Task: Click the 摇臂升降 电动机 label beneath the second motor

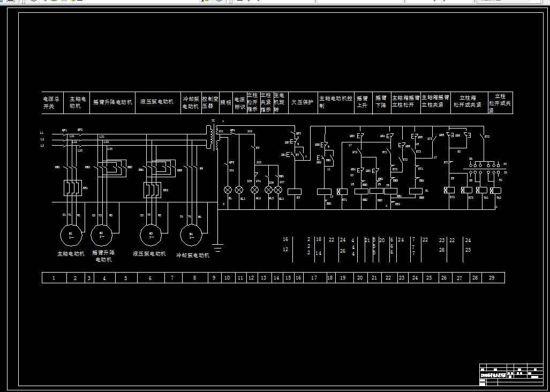Action: tap(104, 256)
